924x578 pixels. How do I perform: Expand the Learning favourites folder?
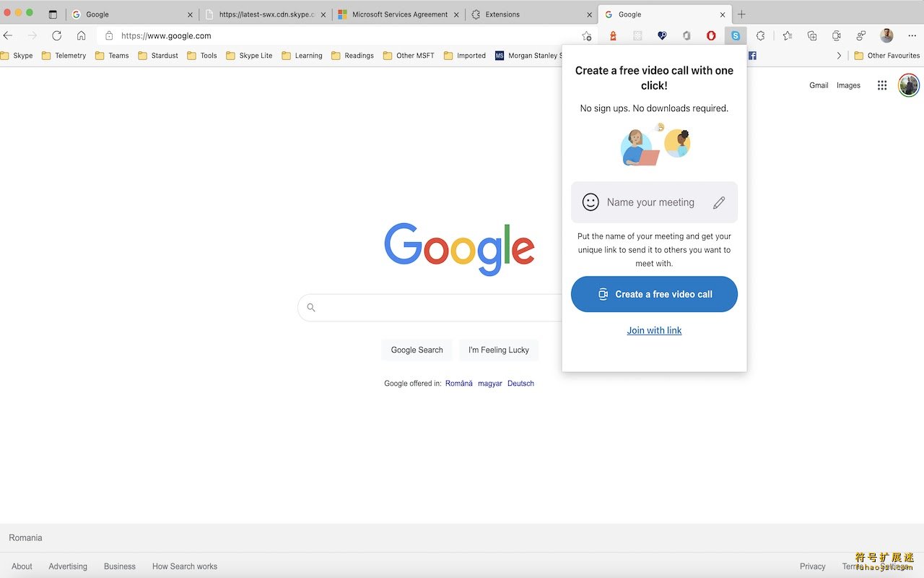tap(302, 56)
